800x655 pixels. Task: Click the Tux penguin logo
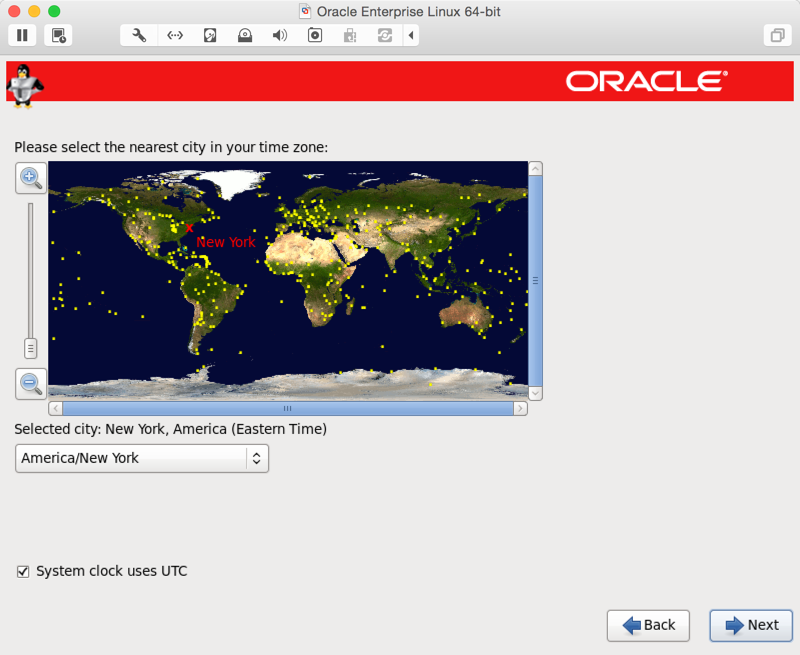coord(24,86)
